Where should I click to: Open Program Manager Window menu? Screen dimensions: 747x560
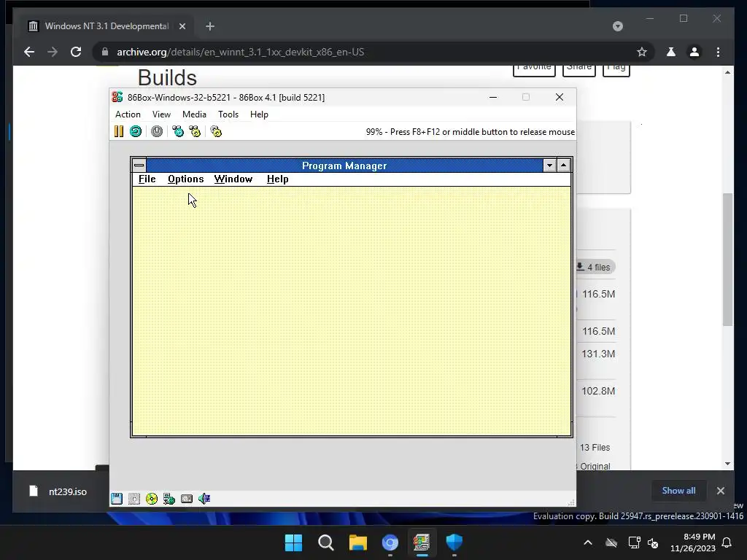pyautogui.click(x=233, y=179)
